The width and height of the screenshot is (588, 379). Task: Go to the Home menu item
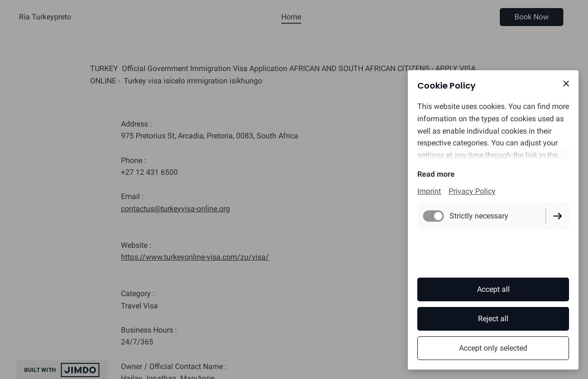coord(291,17)
